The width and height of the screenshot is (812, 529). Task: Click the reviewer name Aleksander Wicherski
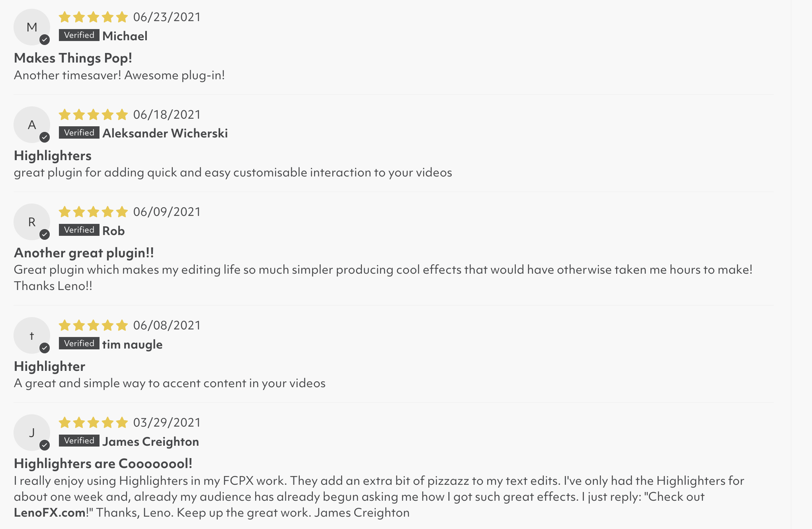pos(165,133)
